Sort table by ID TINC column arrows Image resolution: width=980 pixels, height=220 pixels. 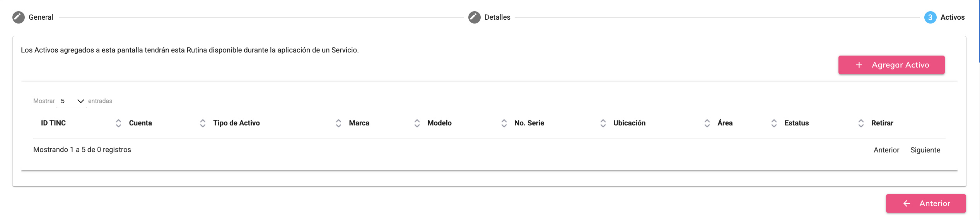tap(118, 123)
